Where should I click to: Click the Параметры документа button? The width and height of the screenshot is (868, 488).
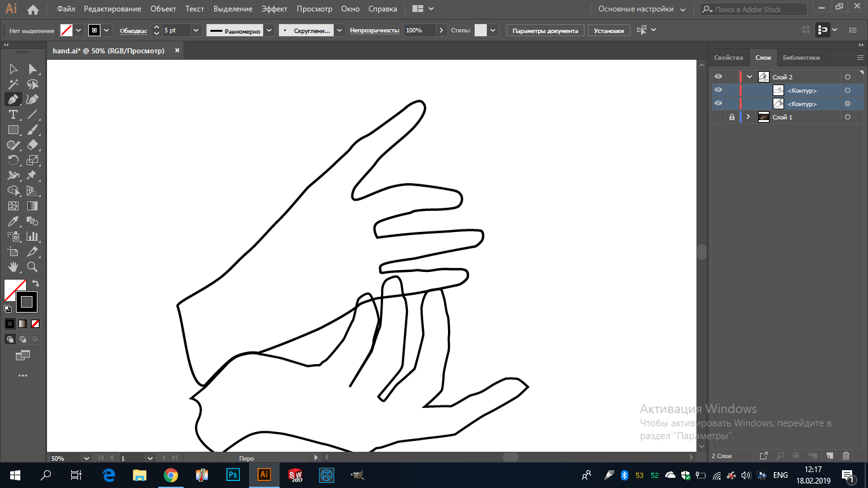click(545, 30)
